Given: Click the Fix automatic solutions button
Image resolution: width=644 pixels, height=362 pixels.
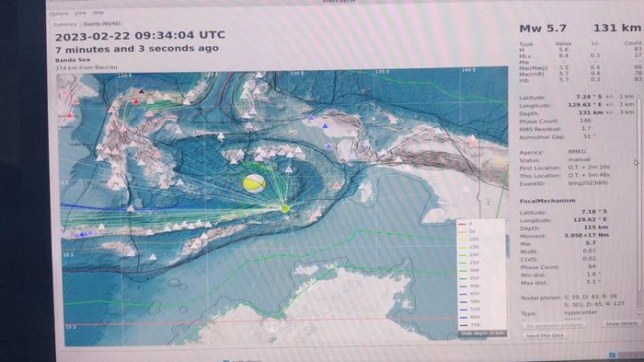Looking at the screenshot, I should pos(555,325).
